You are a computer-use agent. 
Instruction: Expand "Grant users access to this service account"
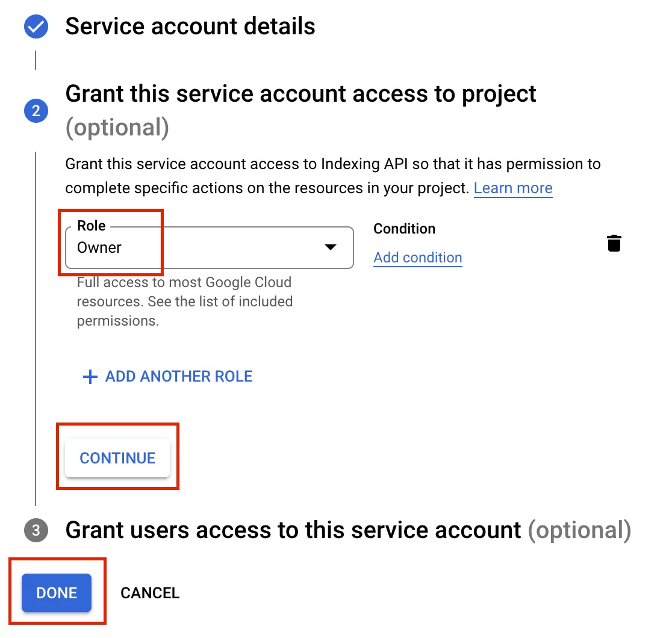pos(293,530)
